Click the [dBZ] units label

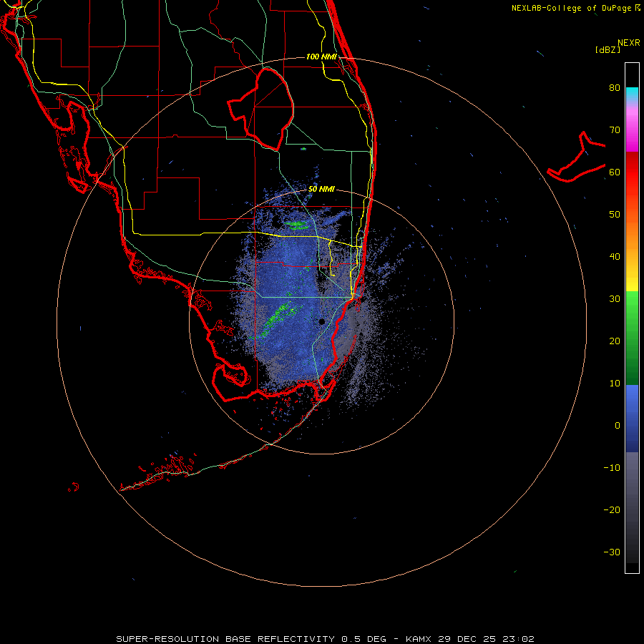[x=608, y=49]
